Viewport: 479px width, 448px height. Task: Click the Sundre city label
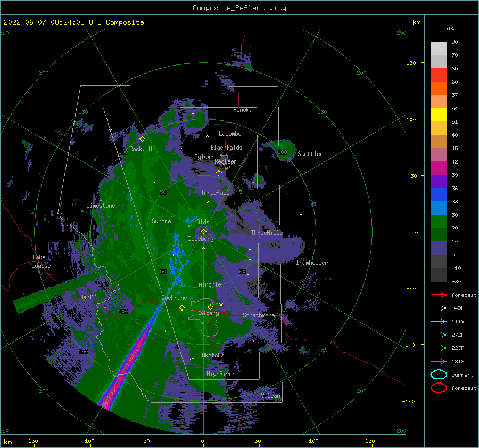tap(161, 221)
